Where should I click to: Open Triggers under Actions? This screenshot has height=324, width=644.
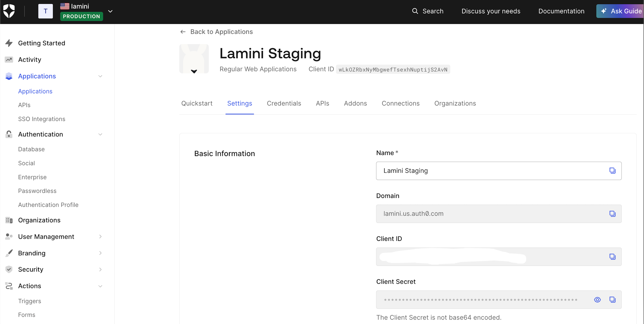(29, 301)
